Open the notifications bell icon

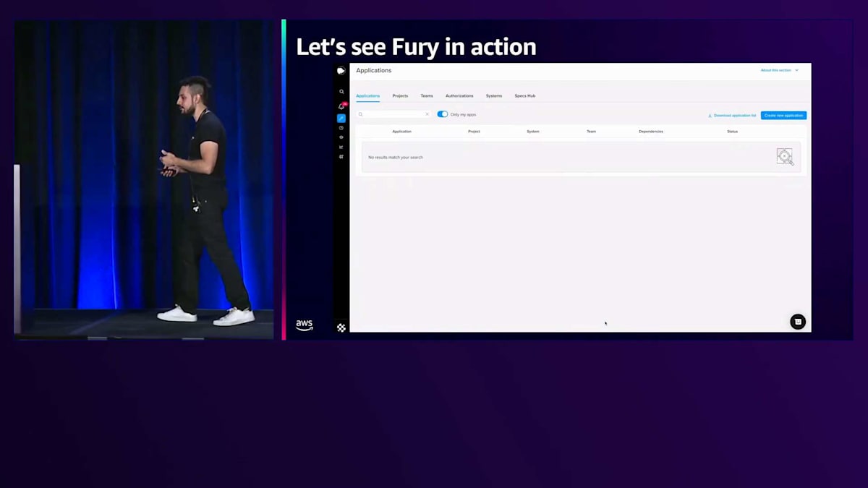click(341, 106)
